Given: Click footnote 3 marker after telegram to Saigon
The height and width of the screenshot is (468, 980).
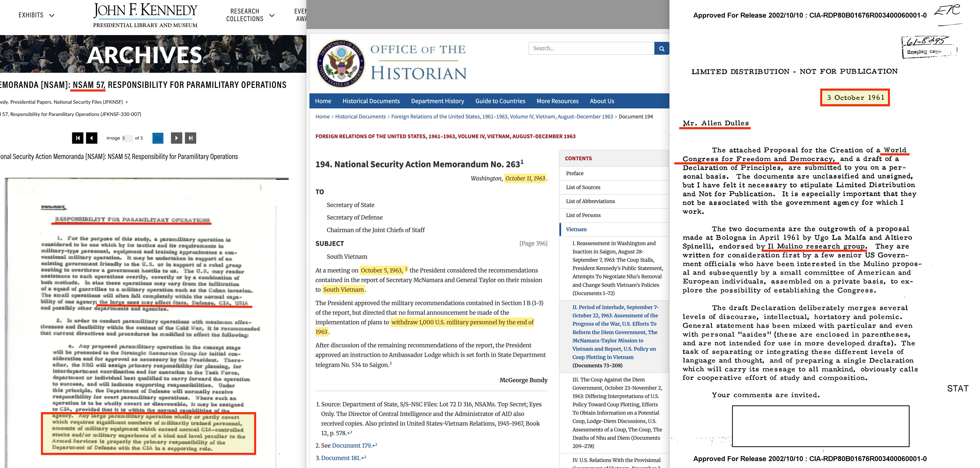Looking at the screenshot, I should coord(390,363).
